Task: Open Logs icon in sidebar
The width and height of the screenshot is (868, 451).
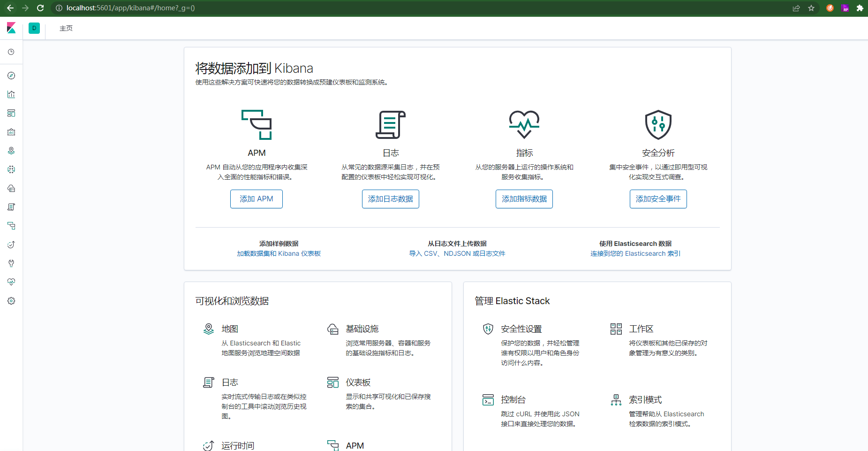Action: 11,207
